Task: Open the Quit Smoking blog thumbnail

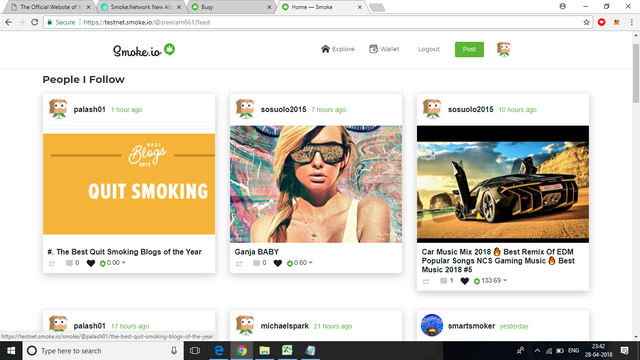Action: 129,184
